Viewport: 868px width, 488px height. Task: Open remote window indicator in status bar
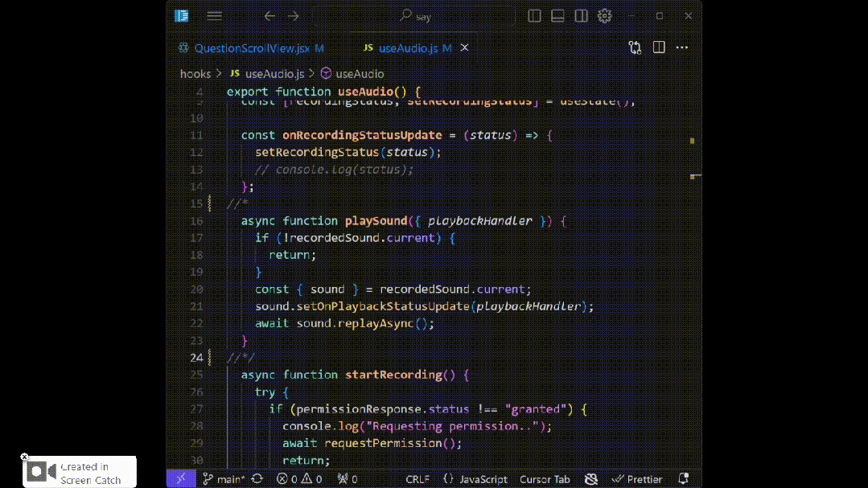[181, 478]
